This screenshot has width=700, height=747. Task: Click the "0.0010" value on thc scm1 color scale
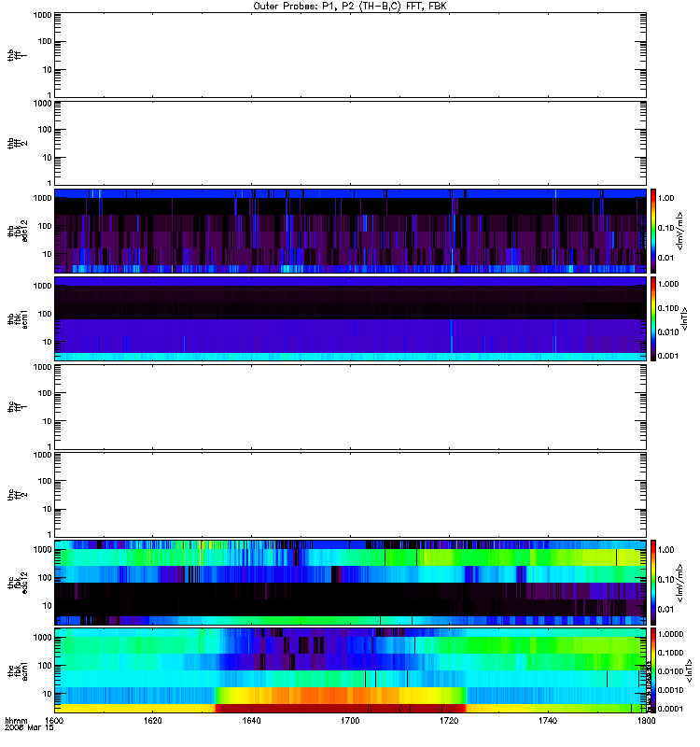pos(670,690)
